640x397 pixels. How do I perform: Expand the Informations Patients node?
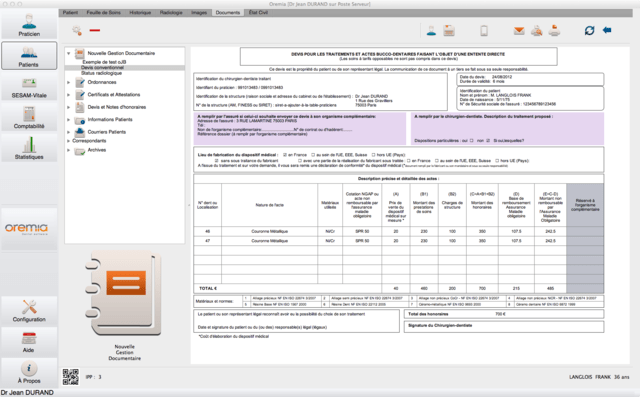pyautogui.click(x=69, y=120)
